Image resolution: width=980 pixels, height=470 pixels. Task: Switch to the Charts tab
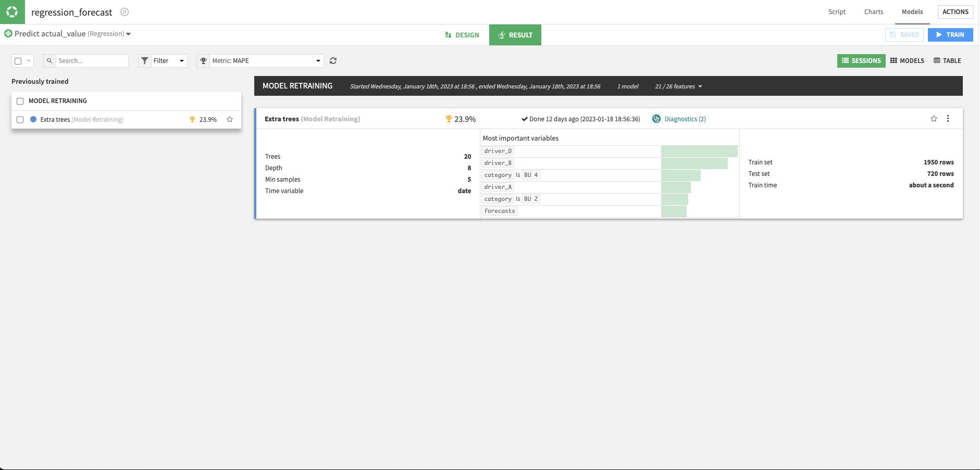pos(873,11)
